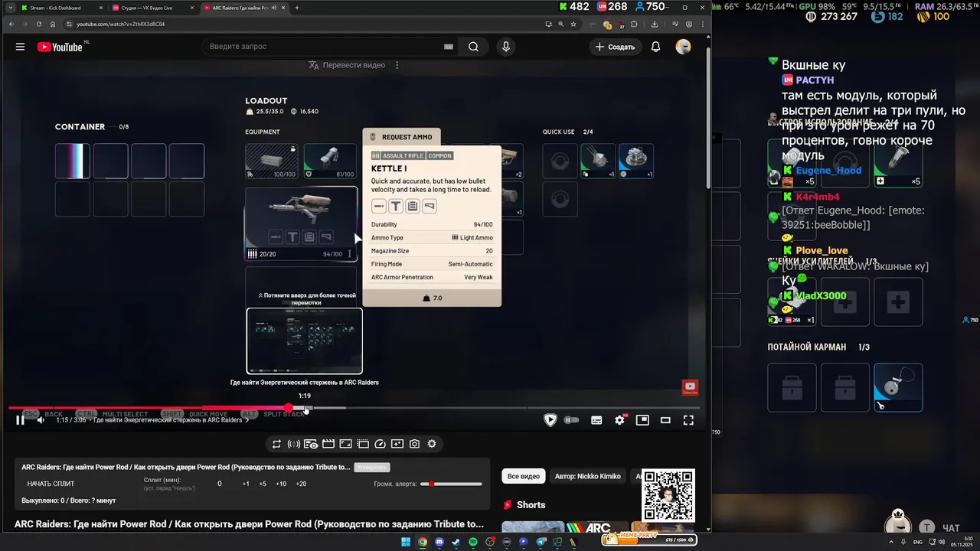Click the browser address bar URL

tap(120, 24)
